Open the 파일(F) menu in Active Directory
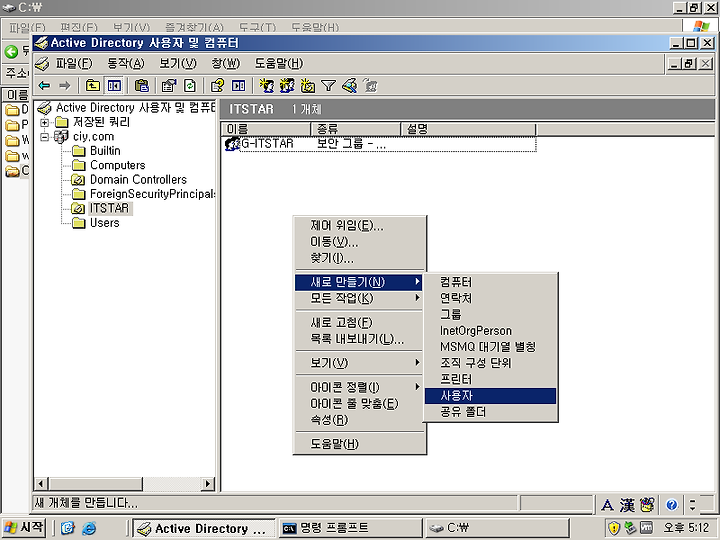This screenshot has height=540, width=720. point(74,63)
